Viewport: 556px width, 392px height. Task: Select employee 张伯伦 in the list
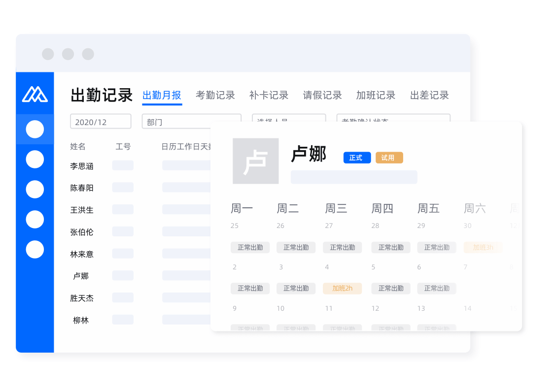pos(82,232)
